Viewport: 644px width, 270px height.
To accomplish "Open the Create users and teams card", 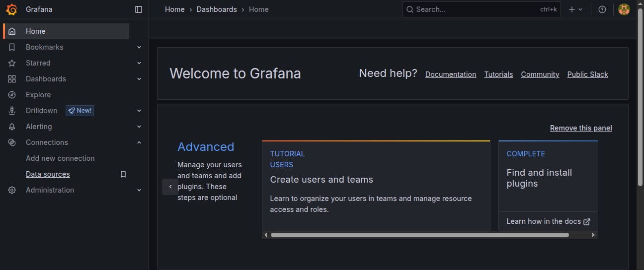I will coord(376,186).
